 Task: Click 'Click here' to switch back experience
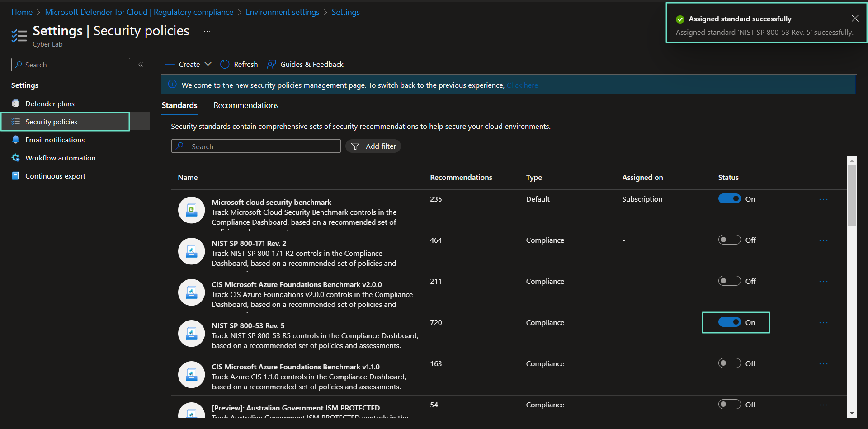522,85
